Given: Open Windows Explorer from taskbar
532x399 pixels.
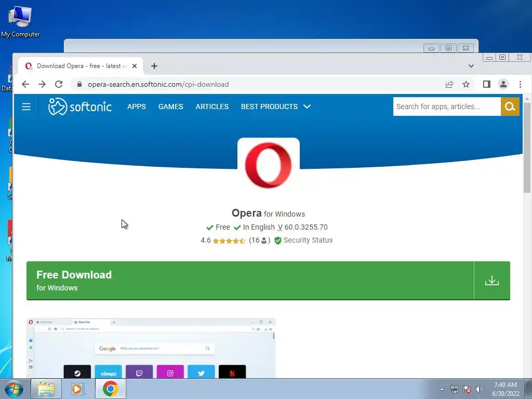Looking at the screenshot, I should (x=46, y=389).
